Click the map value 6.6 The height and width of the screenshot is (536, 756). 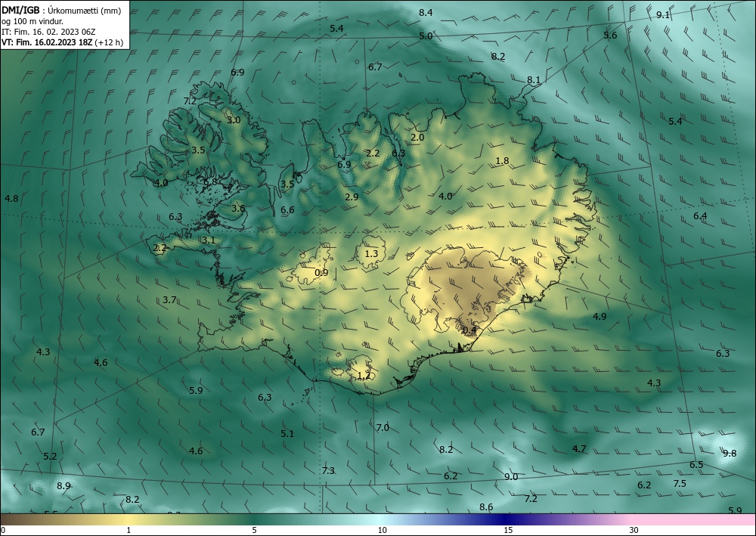(287, 209)
